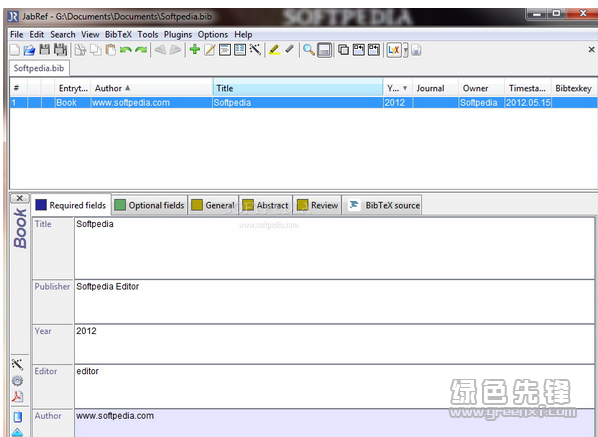Edit preamble toolbar icon
This screenshot has height=437, width=598.
click(225, 50)
